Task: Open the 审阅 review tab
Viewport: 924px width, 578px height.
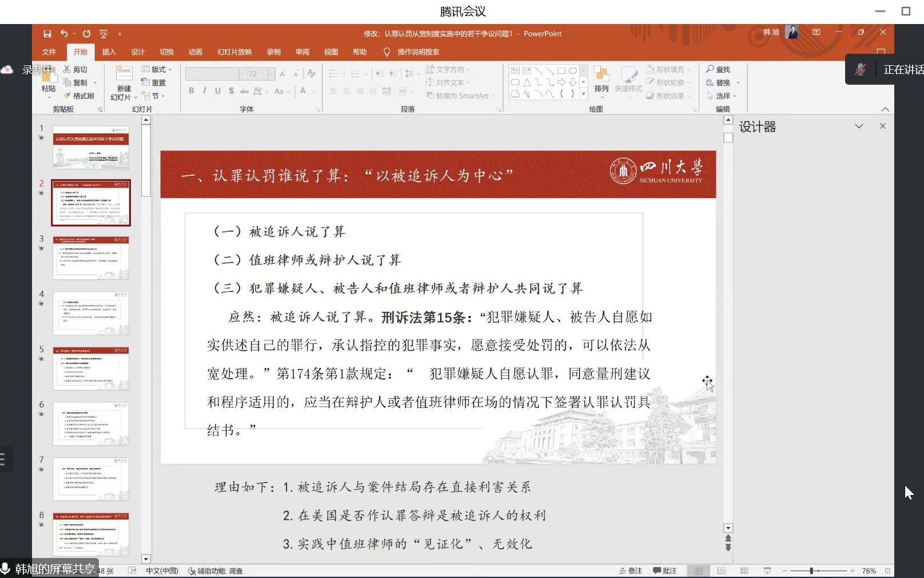Action: (302, 52)
